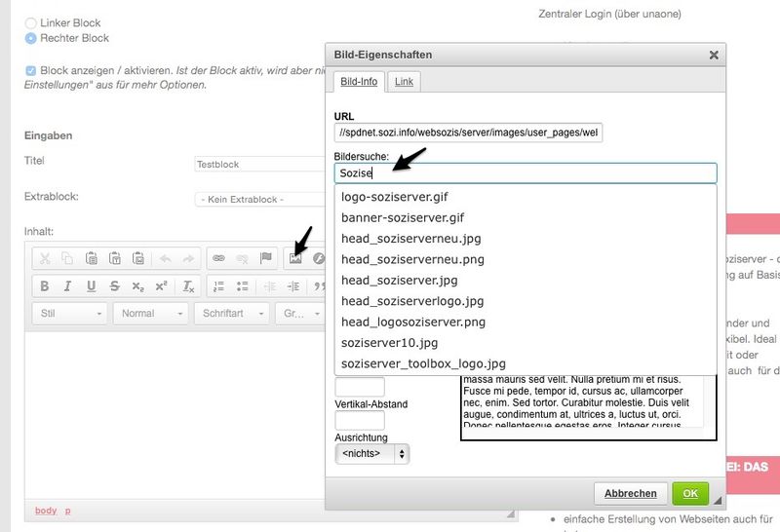
Task: Toggle the Block anzeigen / aktivieren checkbox
Action: click(x=31, y=71)
